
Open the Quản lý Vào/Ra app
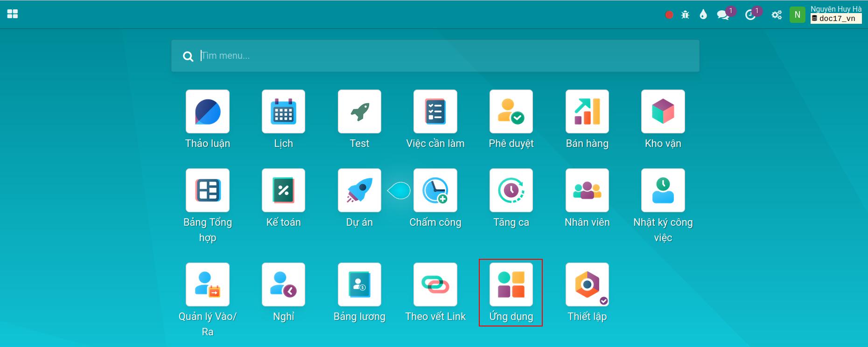click(208, 285)
